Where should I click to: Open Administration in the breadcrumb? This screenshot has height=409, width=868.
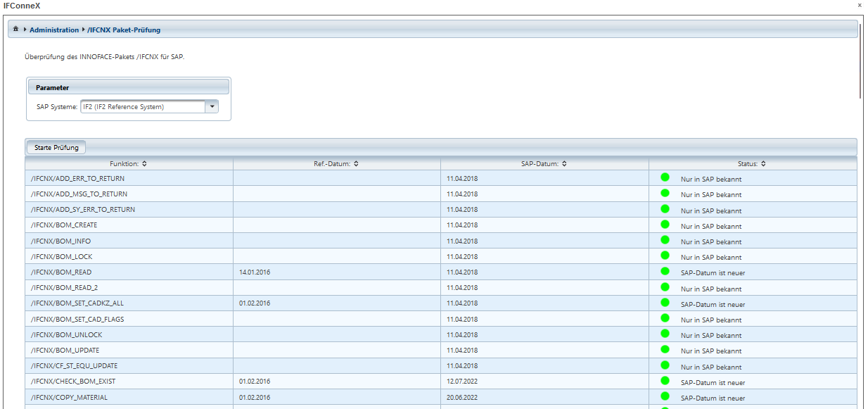(x=54, y=30)
